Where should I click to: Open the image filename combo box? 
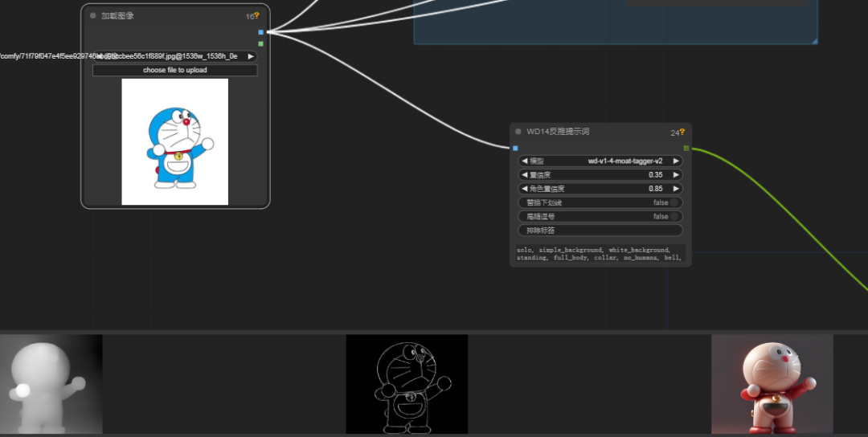point(175,56)
